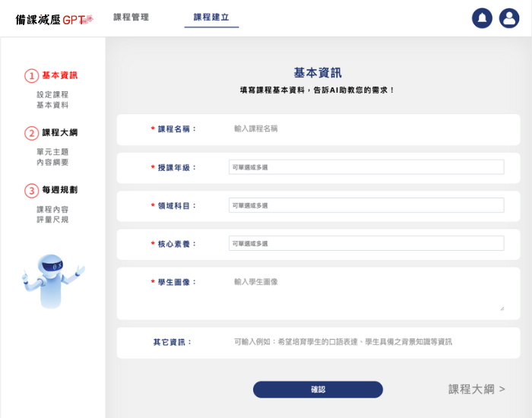The image size is (532, 418).
Task: Click the 課程名稱 input field
Action: tap(366, 129)
